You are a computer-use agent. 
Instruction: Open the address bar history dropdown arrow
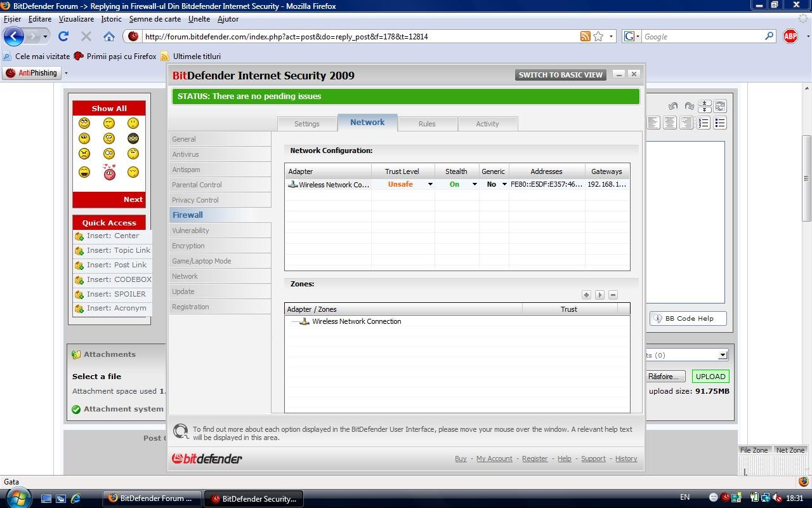tap(612, 36)
